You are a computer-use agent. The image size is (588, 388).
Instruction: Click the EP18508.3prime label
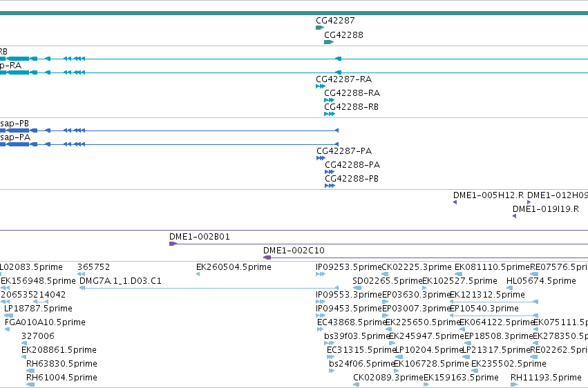[498, 336]
